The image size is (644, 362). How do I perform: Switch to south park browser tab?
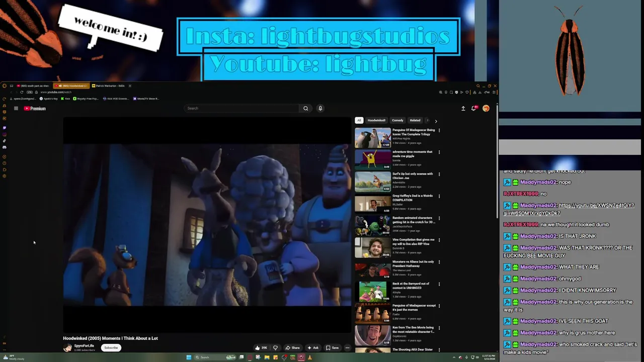tap(33, 86)
